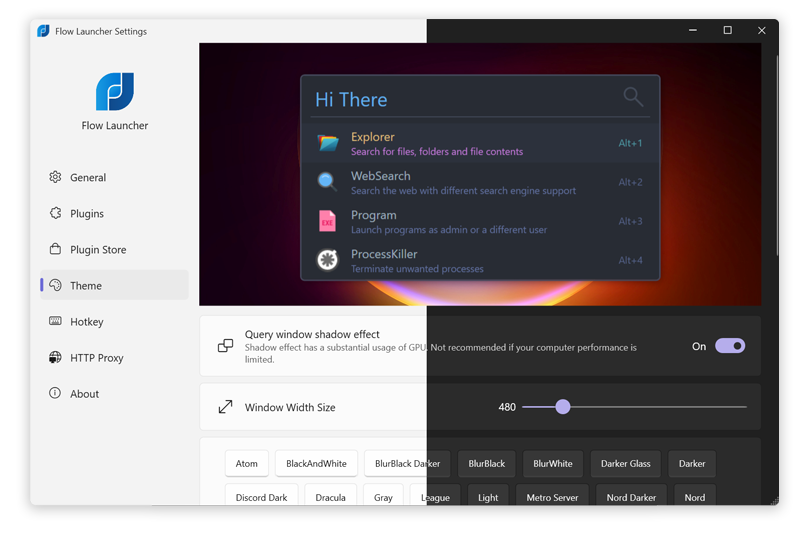Select the Theme menu item
Image resolution: width=800 pixels, height=539 pixels.
click(x=114, y=285)
